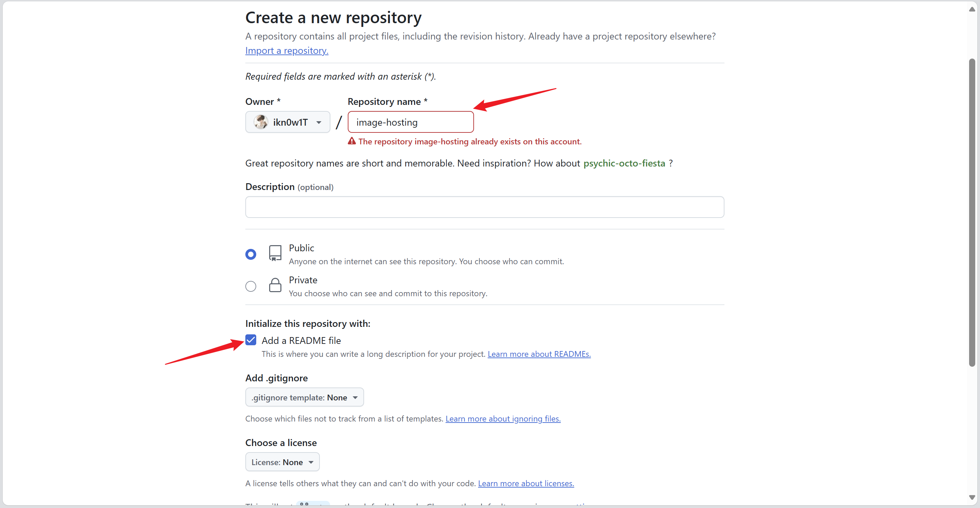Expand the .gitignore template dropdown
980x508 pixels.
(x=304, y=397)
